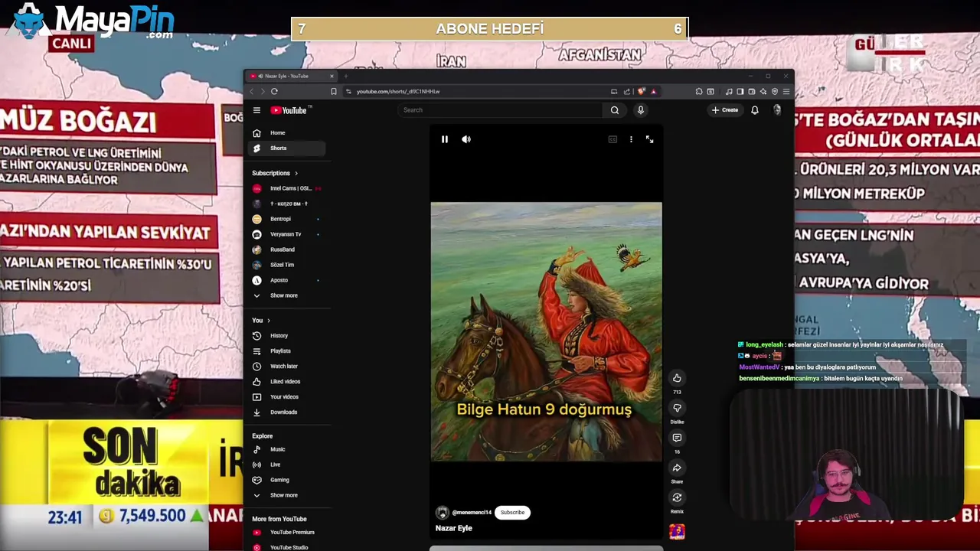Screen dimensions: 980x551
Task: Remix this Short
Action: pos(677,497)
